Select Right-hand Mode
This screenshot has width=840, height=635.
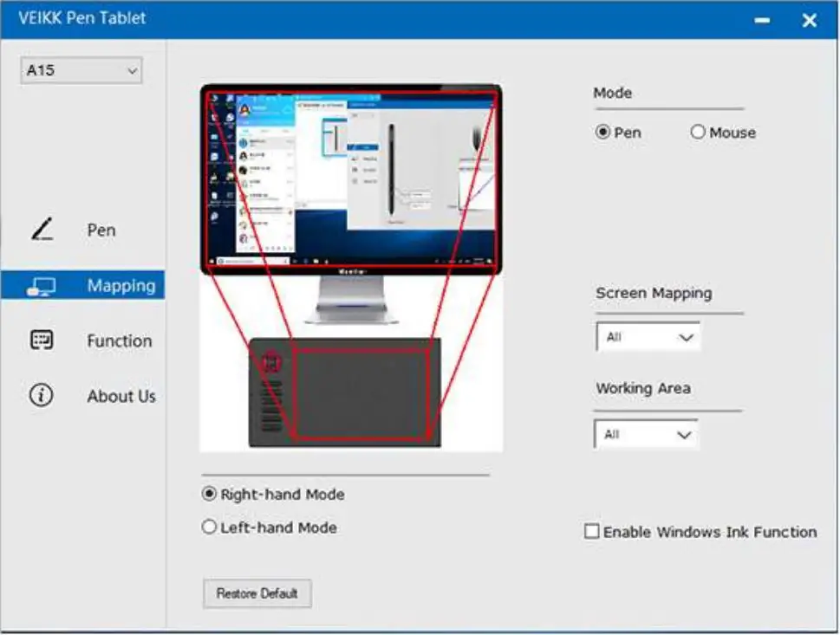[207, 494]
